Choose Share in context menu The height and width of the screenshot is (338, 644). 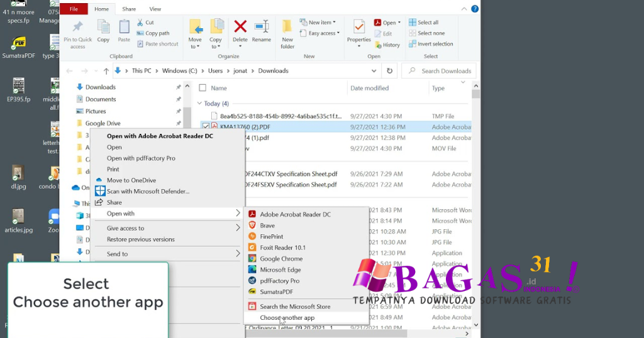pos(114,203)
